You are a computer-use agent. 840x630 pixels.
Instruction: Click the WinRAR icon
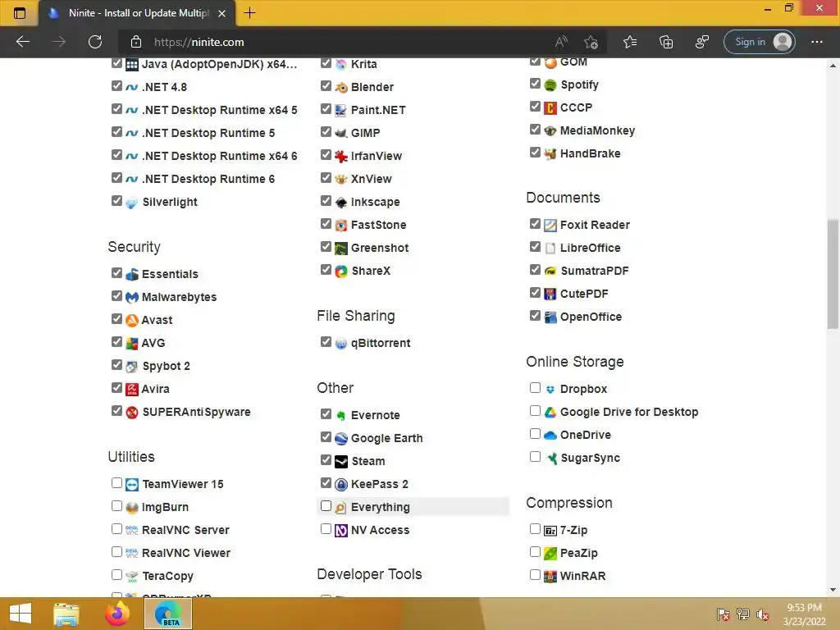point(550,577)
